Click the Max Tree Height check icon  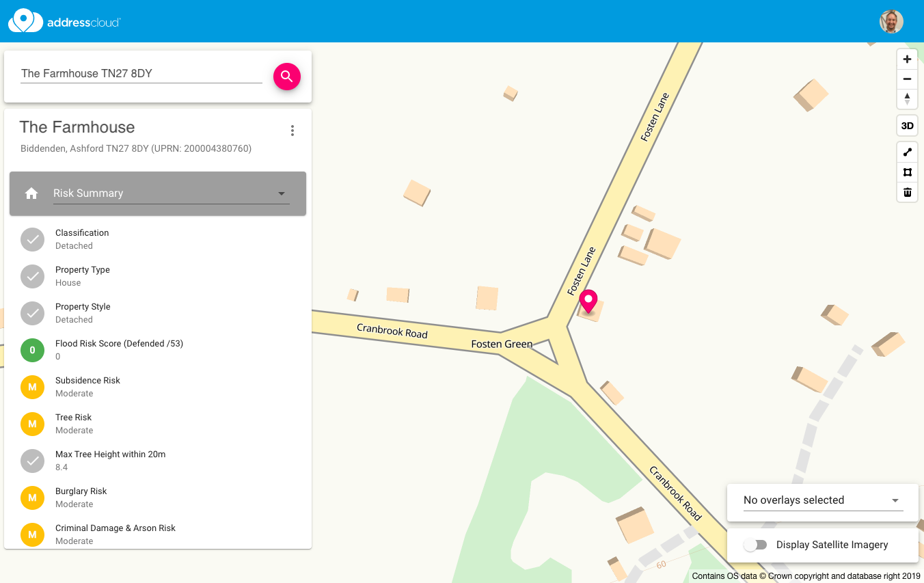32,461
